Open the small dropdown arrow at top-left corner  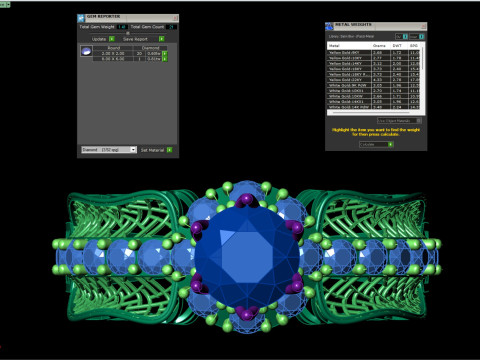click(8, 4)
